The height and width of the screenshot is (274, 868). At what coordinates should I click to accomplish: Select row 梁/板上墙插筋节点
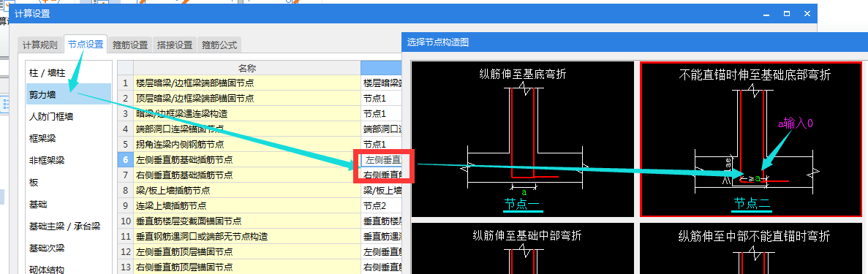[247, 191]
